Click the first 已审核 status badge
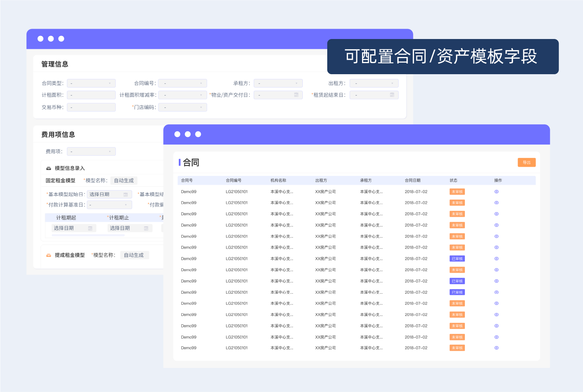 [457, 259]
